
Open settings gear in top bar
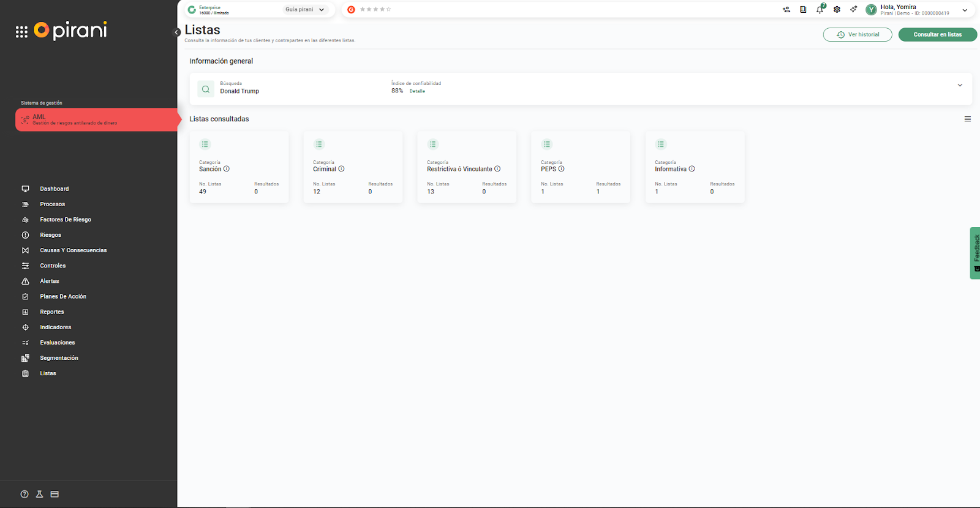[837, 10]
